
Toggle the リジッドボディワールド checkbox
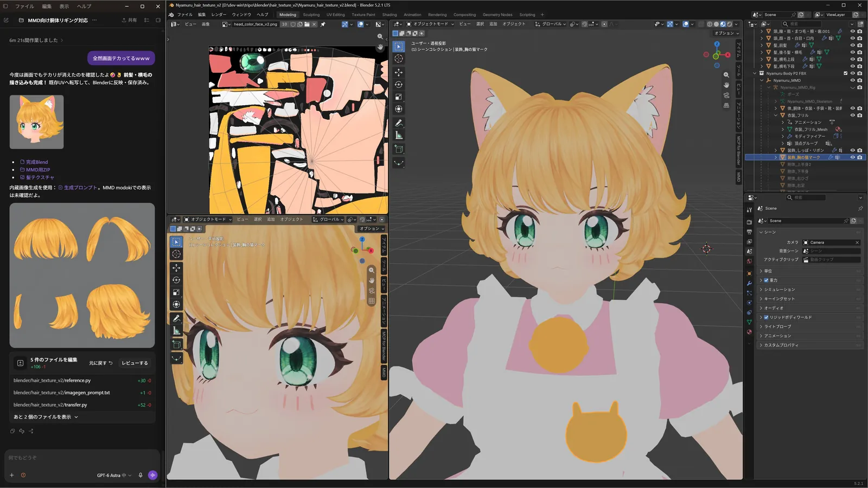[x=766, y=317]
